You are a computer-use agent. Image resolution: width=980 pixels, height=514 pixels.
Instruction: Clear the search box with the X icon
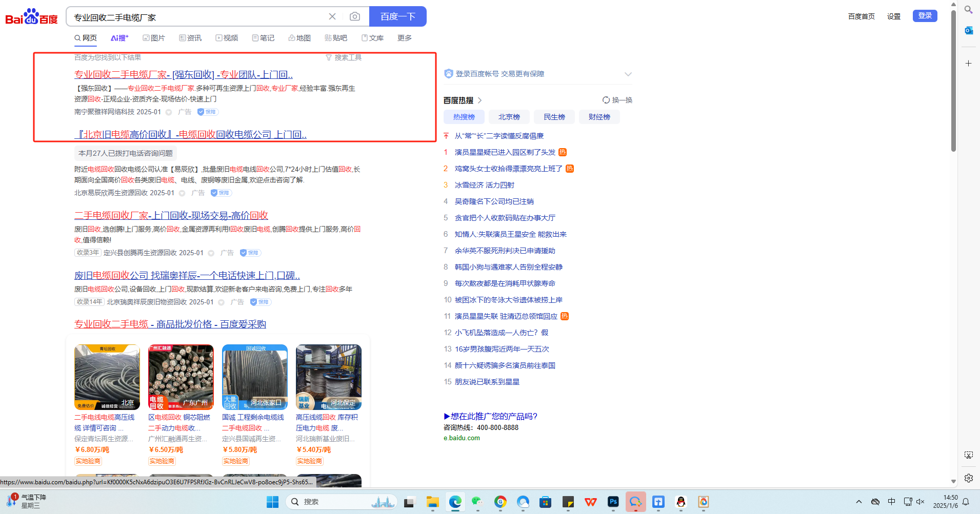(x=332, y=16)
